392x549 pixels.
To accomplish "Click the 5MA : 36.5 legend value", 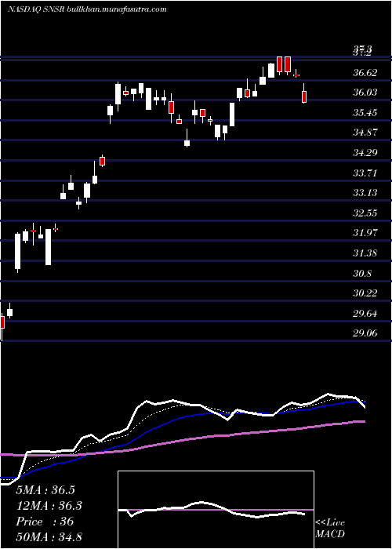I will tap(45, 490).
